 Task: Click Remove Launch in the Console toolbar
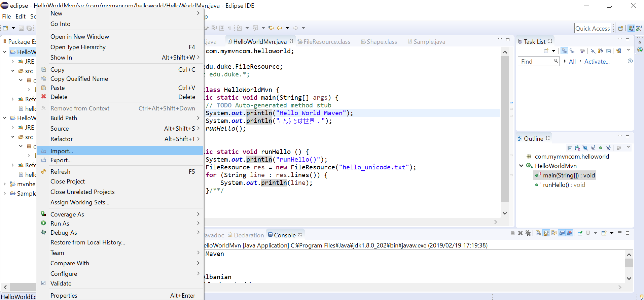[520, 233]
